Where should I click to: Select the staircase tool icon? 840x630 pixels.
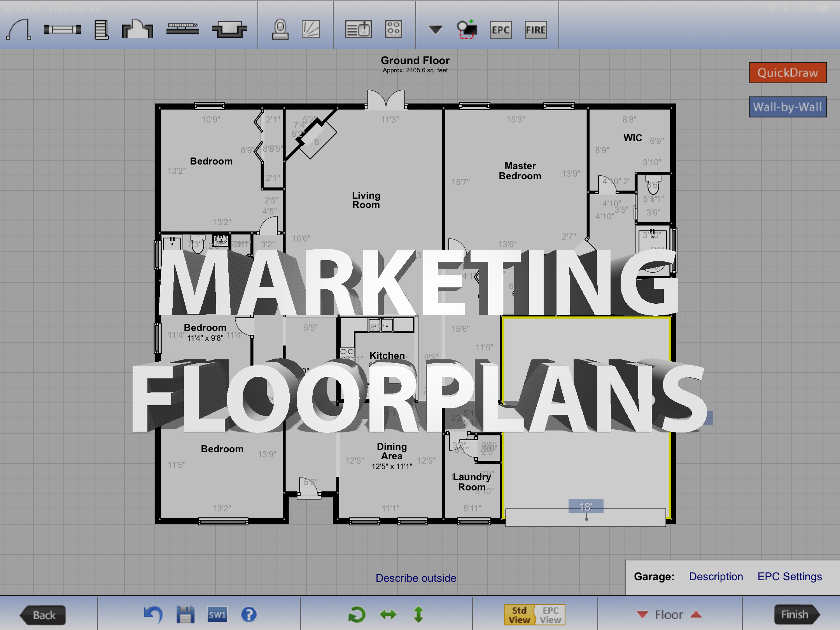[101, 30]
